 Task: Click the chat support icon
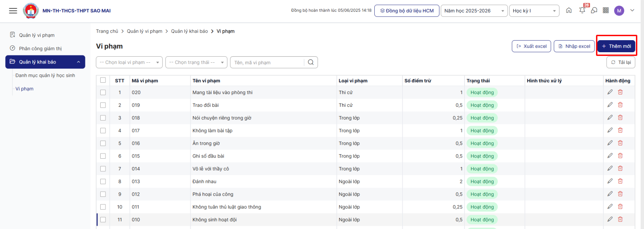pos(594,10)
